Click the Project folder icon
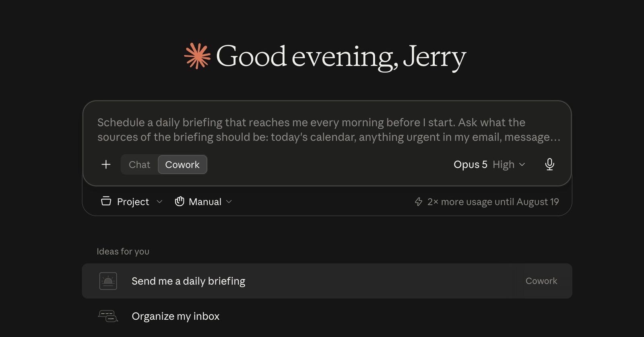The height and width of the screenshot is (337, 644). pos(106,201)
